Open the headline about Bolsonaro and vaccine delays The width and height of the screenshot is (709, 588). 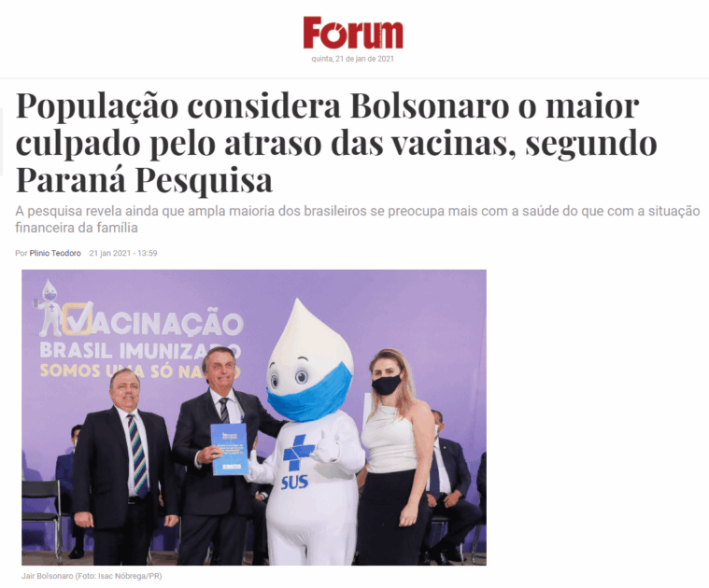(x=336, y=143)
